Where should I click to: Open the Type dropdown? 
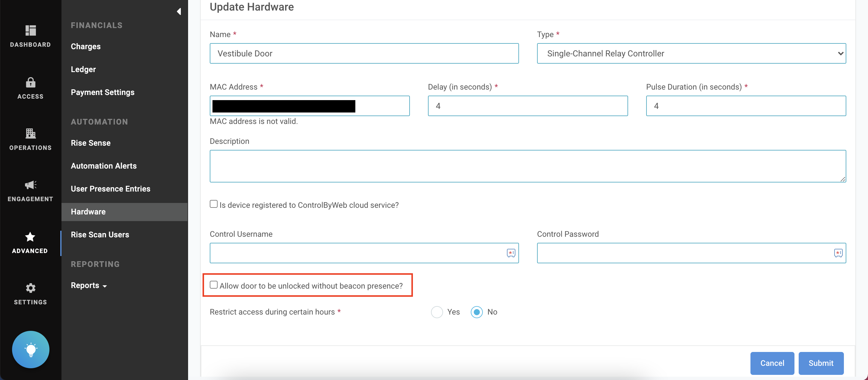coord(691,53)
